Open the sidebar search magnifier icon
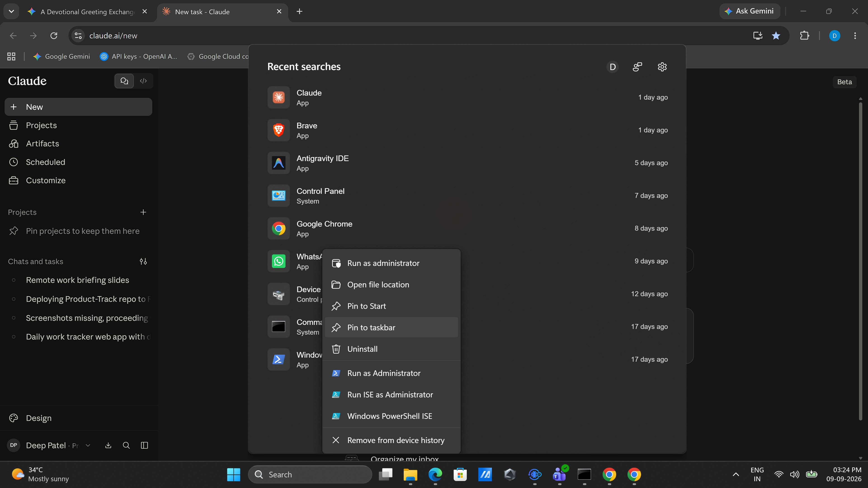This screenshot has height=488, width=868. coord(126,445)
